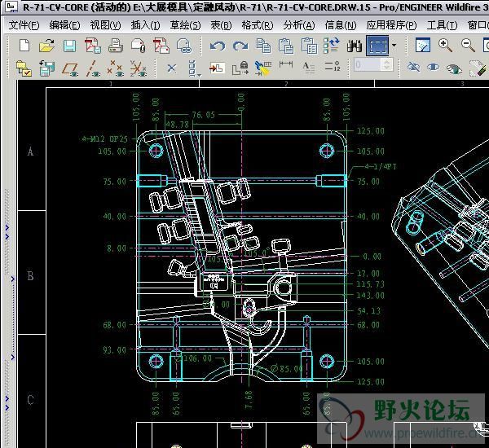Screen dimensions: 489x448
Task: Open a file via the yellow folder icon
Action: pyautogui.click(x=46, y=46)
